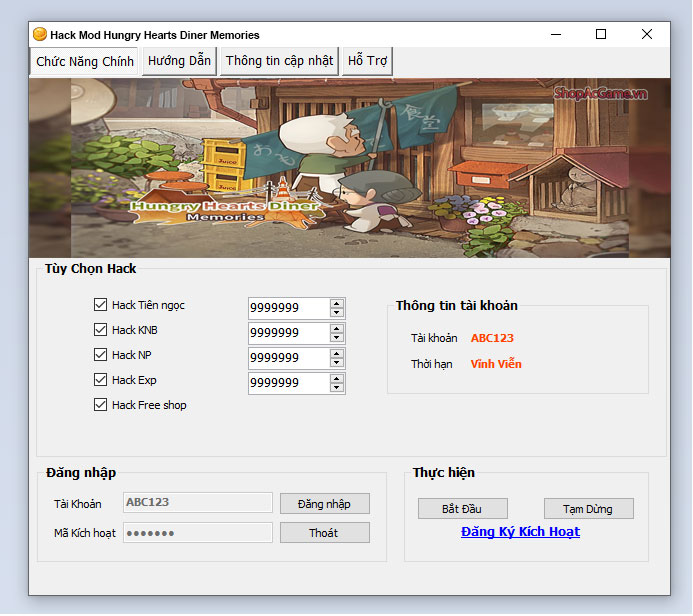Click the orange app icon in title bar
This screenshot has width=693, height=616.
40,34
